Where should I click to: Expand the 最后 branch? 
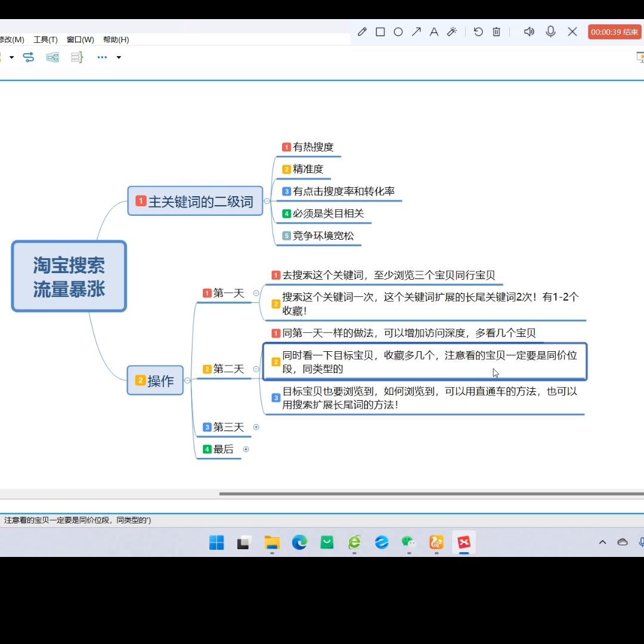tap(246, 449)
